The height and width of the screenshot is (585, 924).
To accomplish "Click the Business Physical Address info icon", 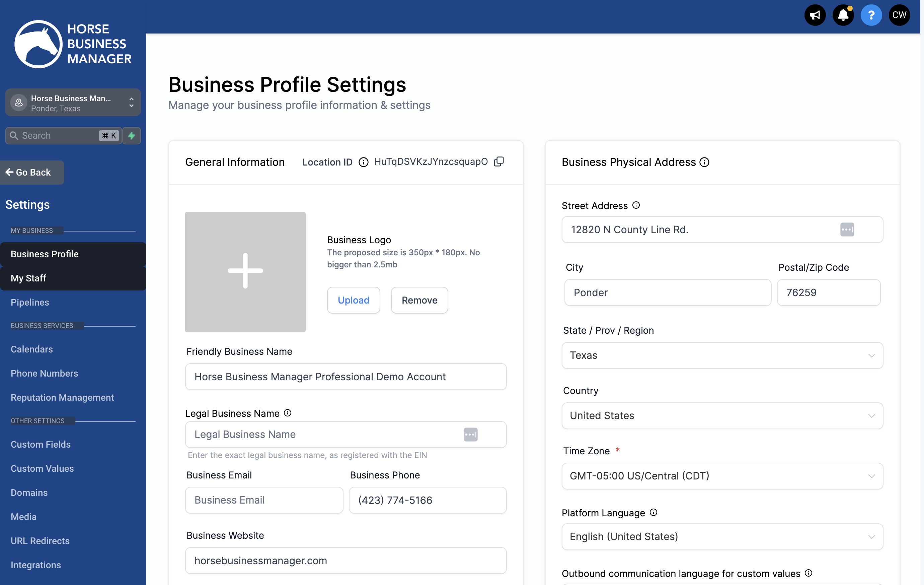I will click(x=704, y=162).
